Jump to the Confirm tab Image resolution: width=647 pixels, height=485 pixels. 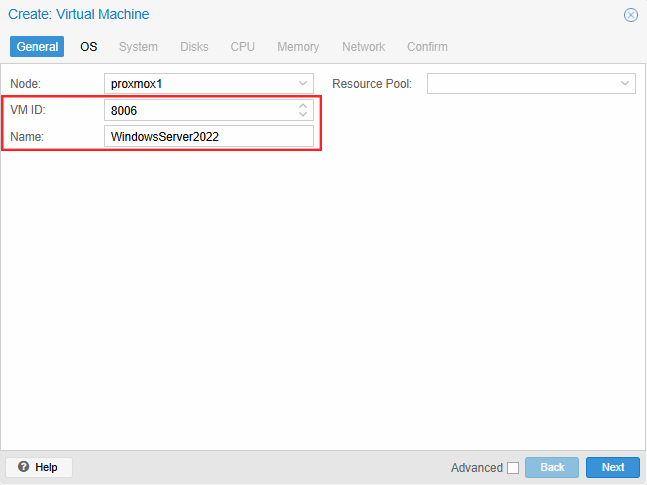click(427, 47)
